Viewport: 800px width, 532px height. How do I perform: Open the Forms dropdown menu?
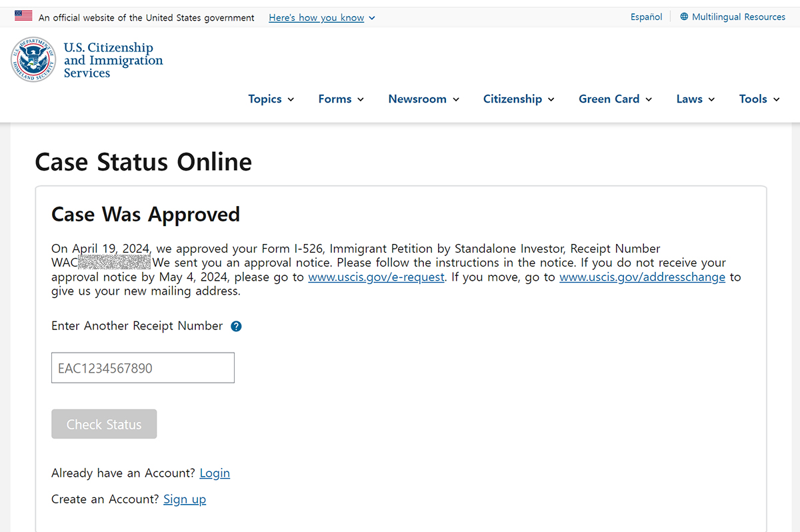pyautogui.click(x=341, y=99)
